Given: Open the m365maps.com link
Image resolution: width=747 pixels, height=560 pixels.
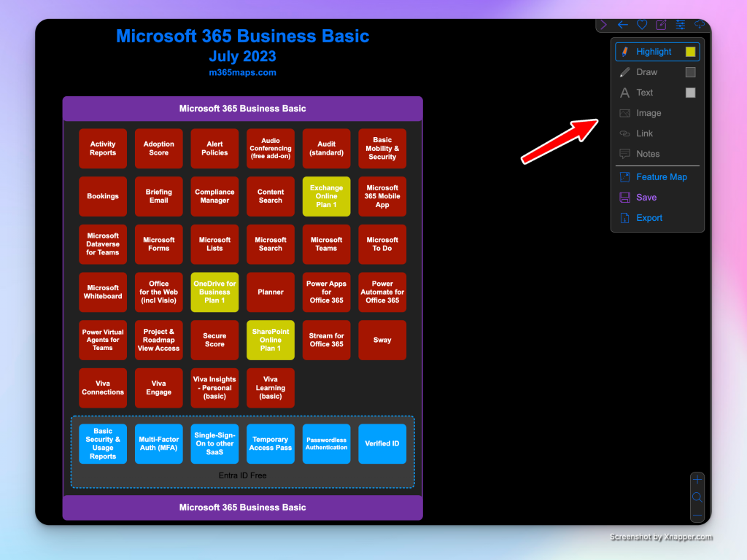Looking at the screenshot, I should pos(242,72).
